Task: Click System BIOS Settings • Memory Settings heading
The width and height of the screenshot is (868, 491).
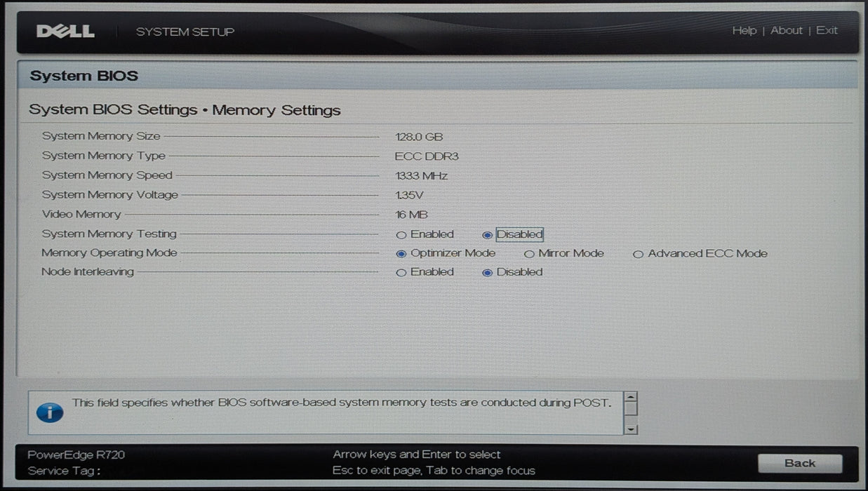Action: (185, 110)
